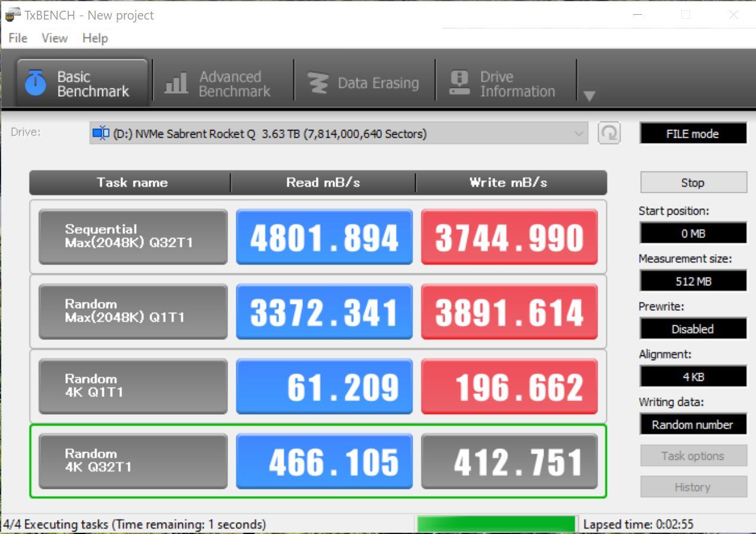Click the Measurement size 512 MB field

692,281
